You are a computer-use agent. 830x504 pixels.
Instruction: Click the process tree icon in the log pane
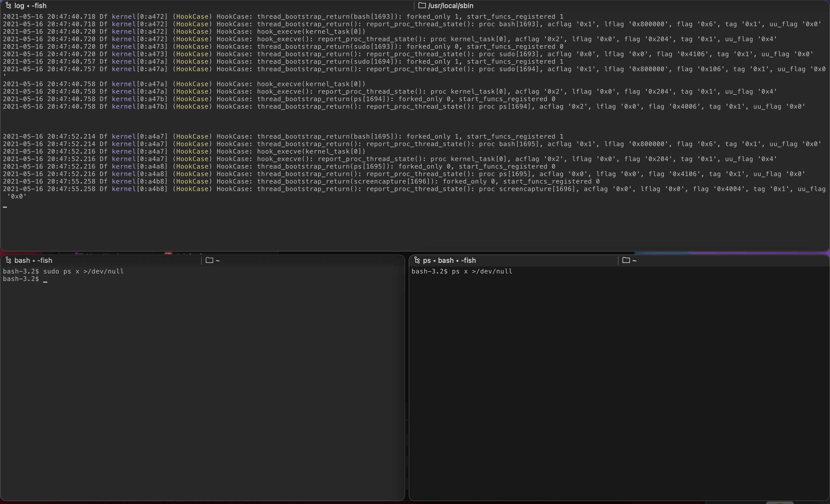click(9, 5)
